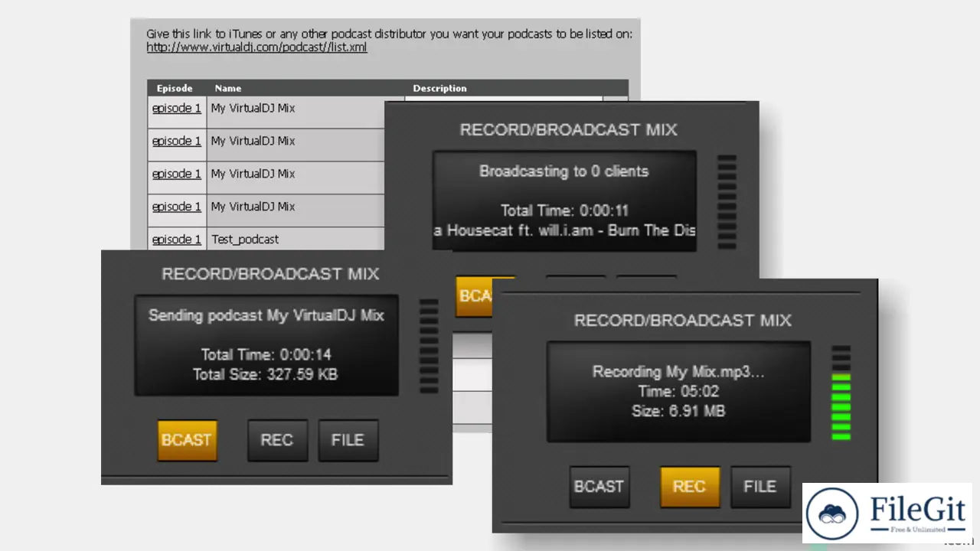This screenshot has height=551, width=980.
Task: Click 'Broadcasting to 0 clients' status text
Action: coord(564,171)
